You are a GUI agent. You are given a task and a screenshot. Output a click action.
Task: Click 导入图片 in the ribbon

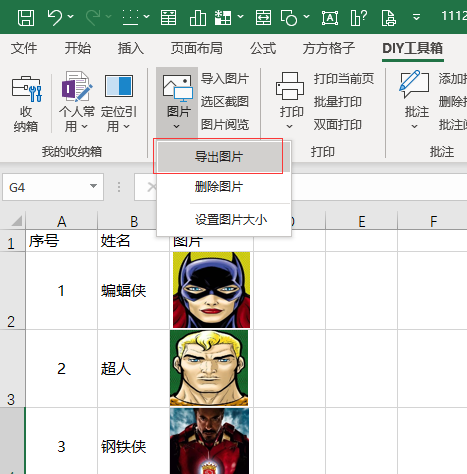[x=225, y=79]
